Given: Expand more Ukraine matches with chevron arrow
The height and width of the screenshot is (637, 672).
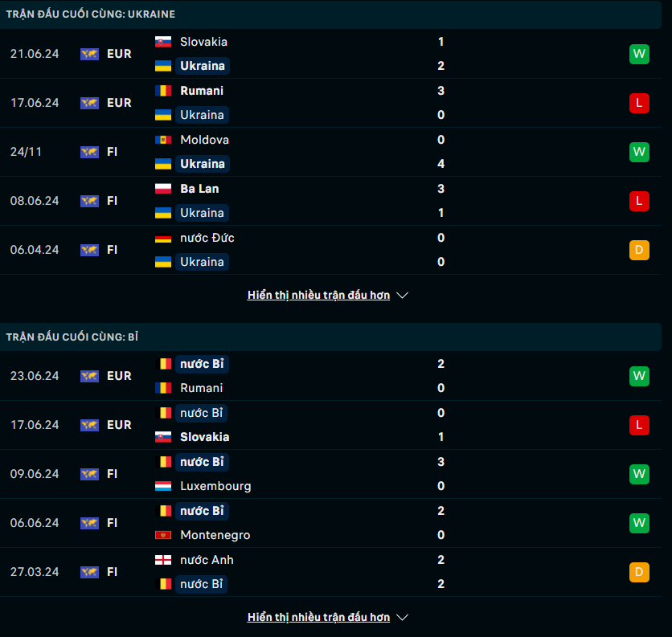Looking at the screenshot, I should 402,295.
